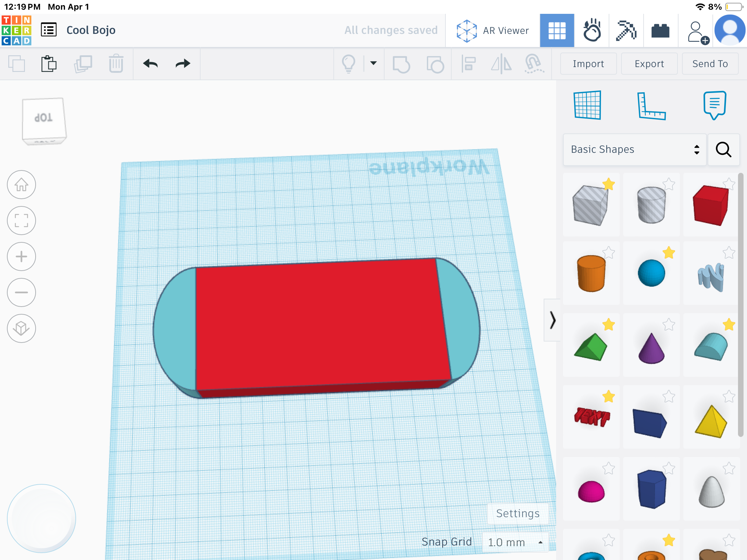This screenshot has width=747, height=560.
Task: Open the AR Viewer
Action: tap(493, 30)
